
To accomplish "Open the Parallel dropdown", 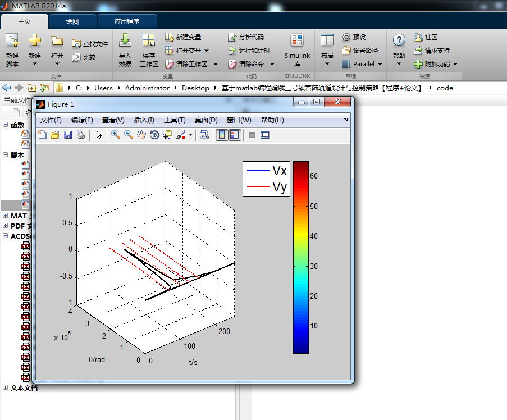I will pyautogui.click(x=380, y=65).
